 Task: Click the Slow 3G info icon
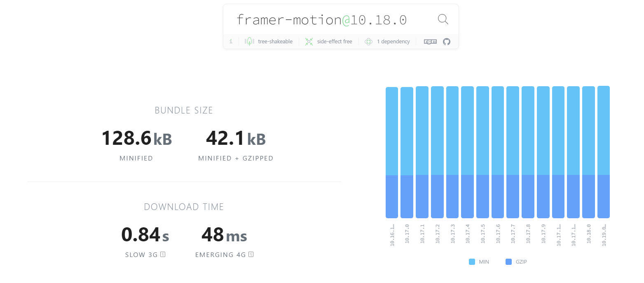[163, 255]
